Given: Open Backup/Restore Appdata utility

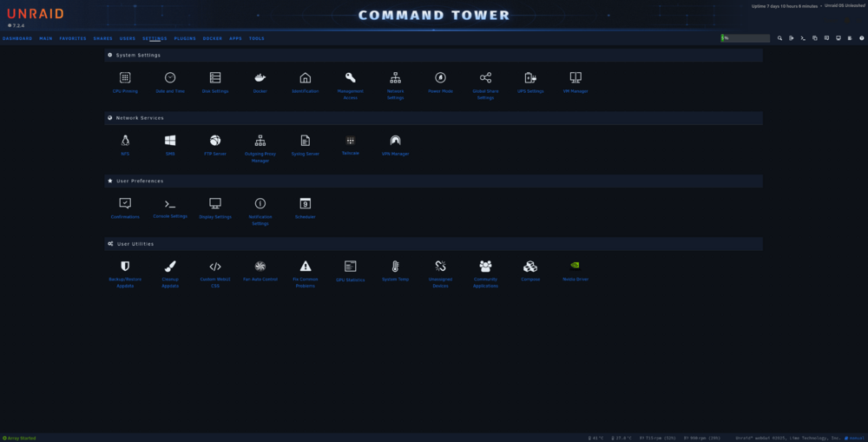Looking at the screenshot, I should (x=125, y=274).
